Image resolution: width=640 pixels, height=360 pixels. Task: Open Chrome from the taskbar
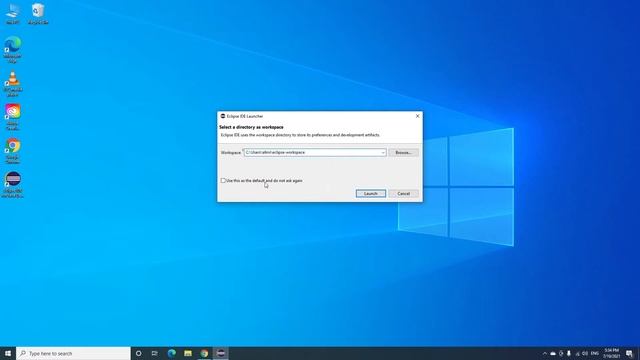[x=204, y=353]
